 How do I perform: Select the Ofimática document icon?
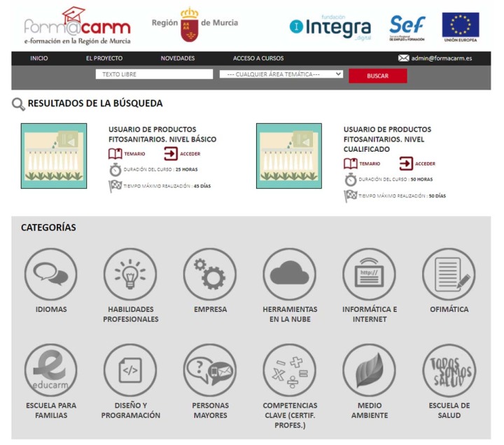click(x=449, y=274)
